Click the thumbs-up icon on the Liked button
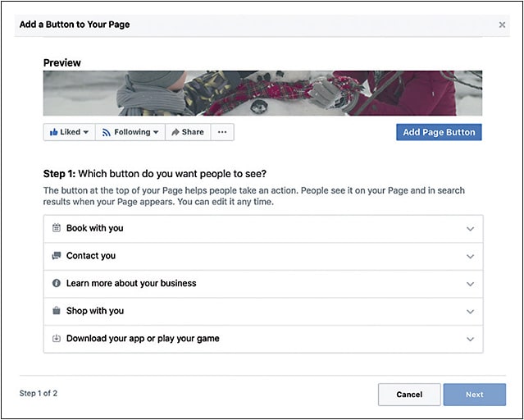This screenshot has width=524, height=420. pos(53,132)
